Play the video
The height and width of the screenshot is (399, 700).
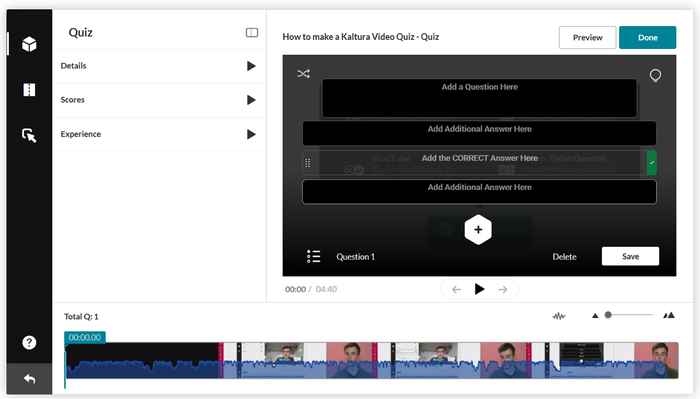click(479, 289)
